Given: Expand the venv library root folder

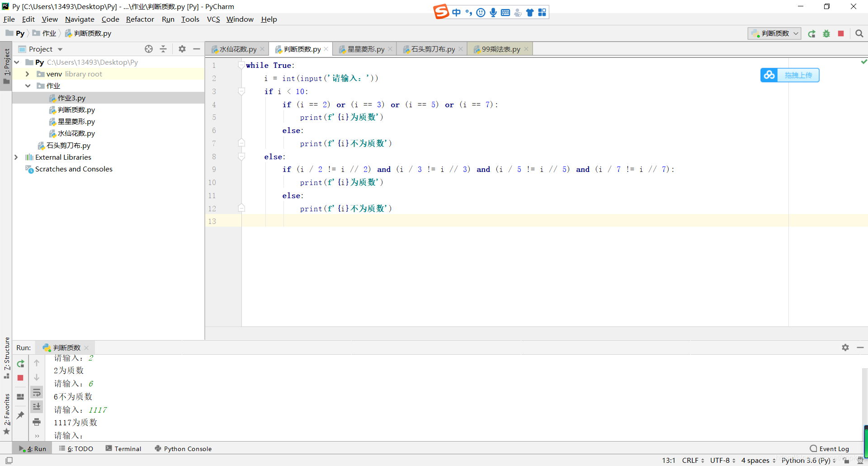Looking at the screenshot, I should 28,74.
